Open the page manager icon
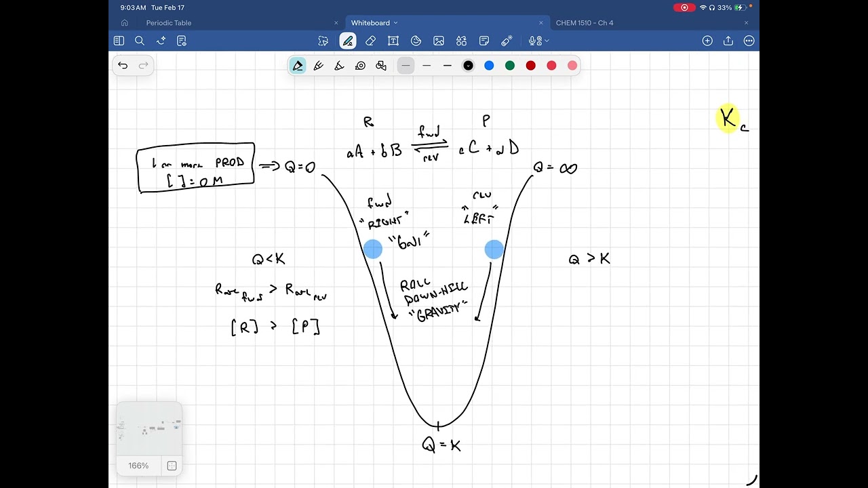This screenshot has height=488, width=868. (x=182, y=41)
